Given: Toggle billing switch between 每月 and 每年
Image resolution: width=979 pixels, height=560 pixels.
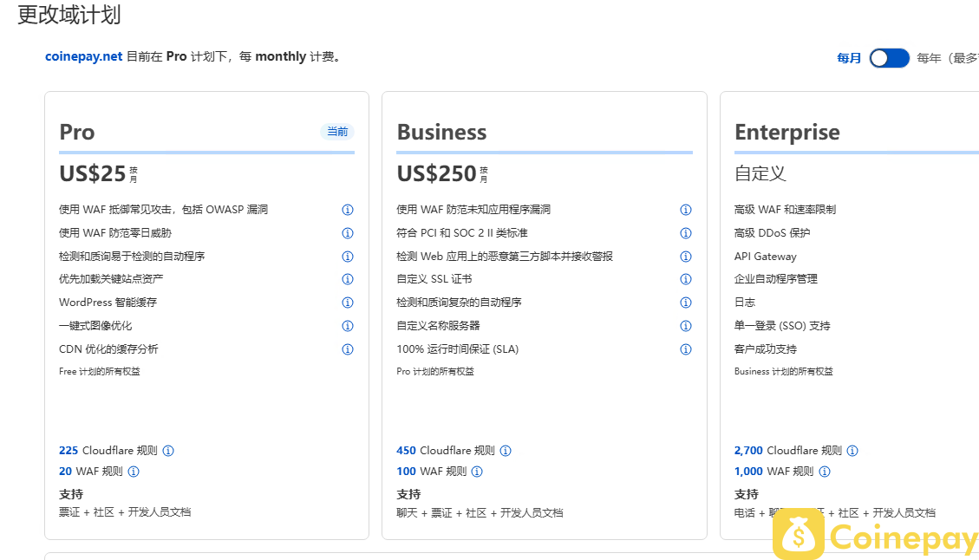Looking at the screenshot, I should click(x=889, y=58).
